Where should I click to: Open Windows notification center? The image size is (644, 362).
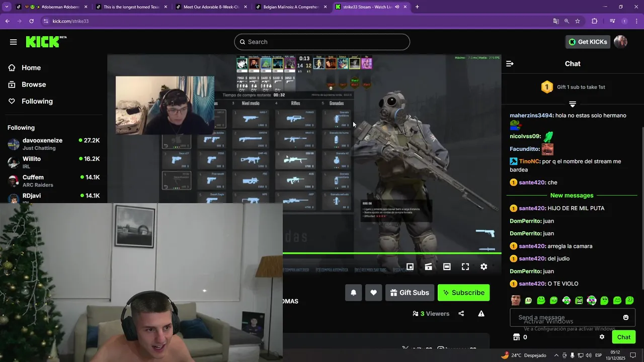(633, 355)
